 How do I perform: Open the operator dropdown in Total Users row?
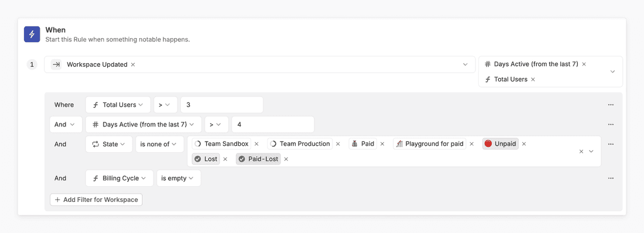coord(166,105)
